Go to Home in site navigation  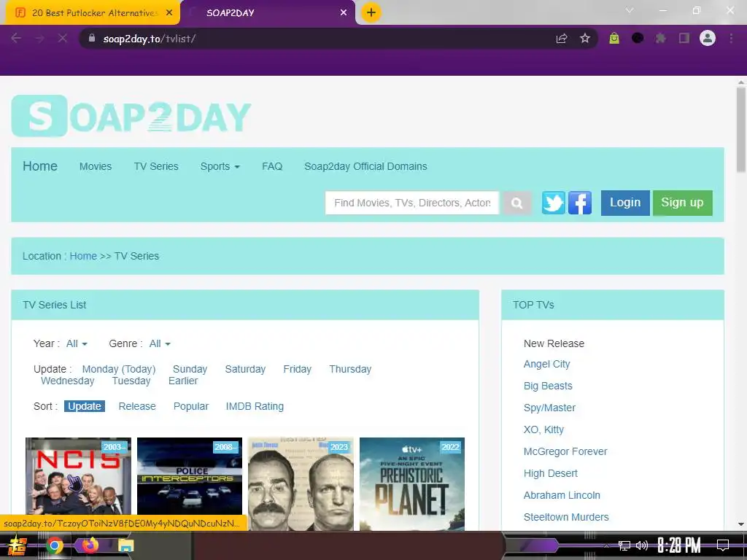40,166
